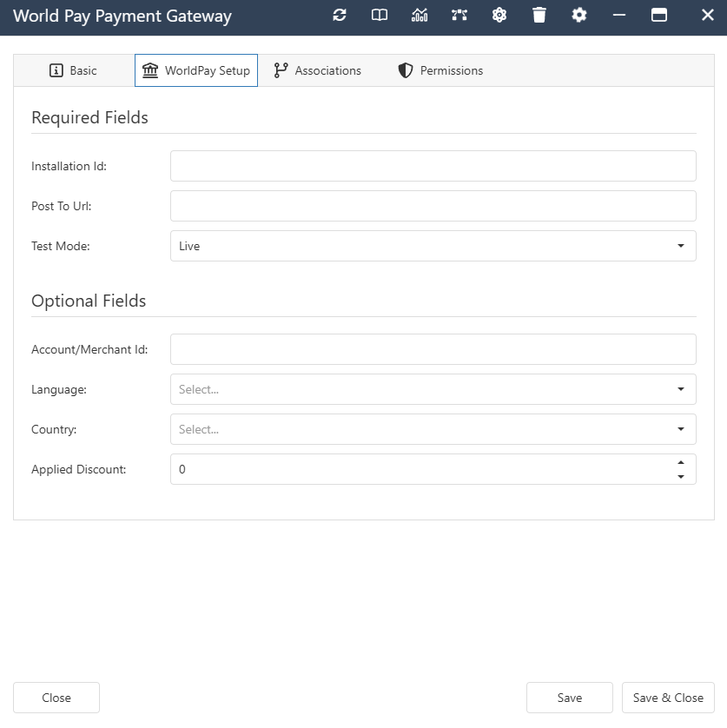Click the Basic tab info icon
Screen dimensions: 727x728
[x=54, y=70]
